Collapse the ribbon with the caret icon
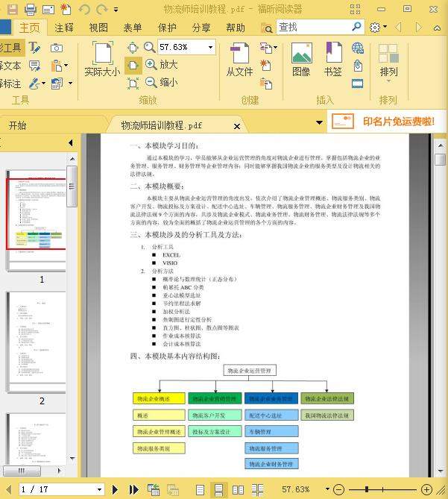The image size is (448, 499). pos(437,28)
